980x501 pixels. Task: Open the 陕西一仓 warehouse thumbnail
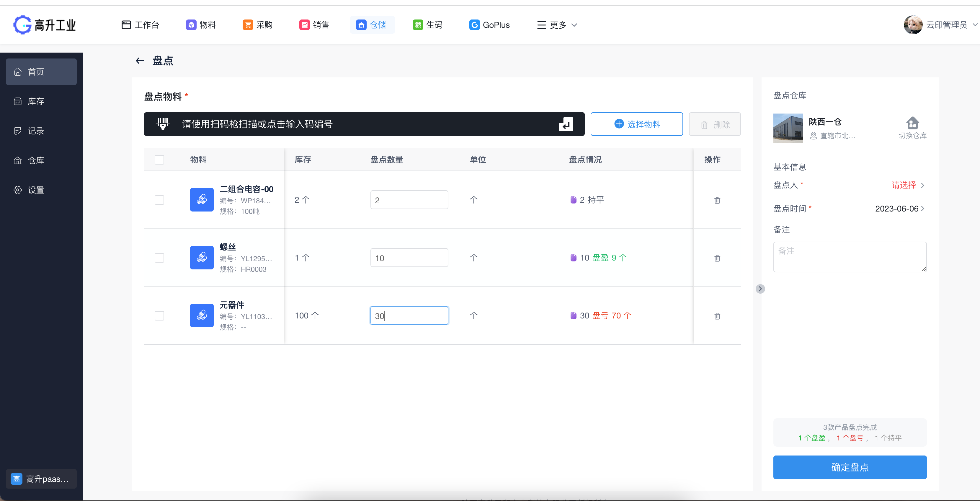click(788, 128)
